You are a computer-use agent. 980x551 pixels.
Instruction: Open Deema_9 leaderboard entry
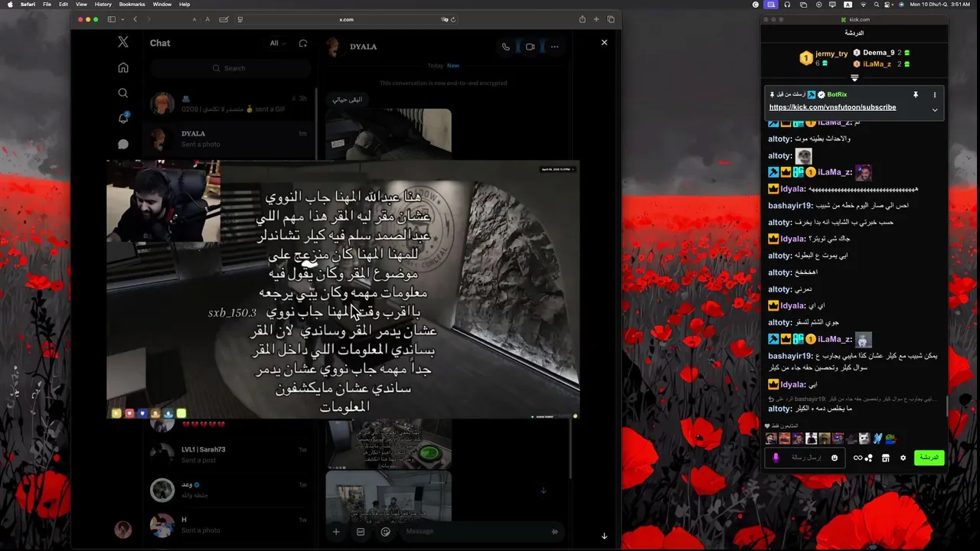881,53
